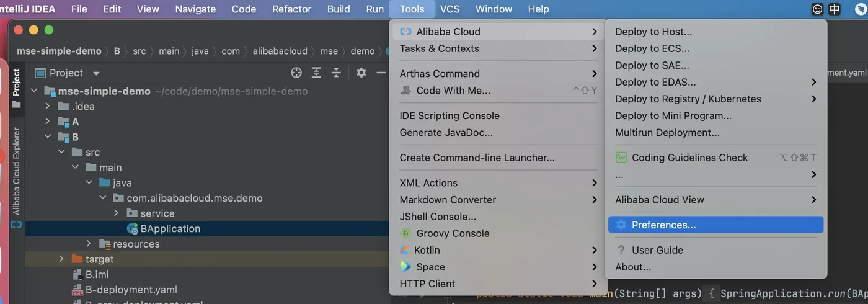Select the B-deployment.yaml file
This screenshot has width=868, height=304.
click(x=131, y=290)
